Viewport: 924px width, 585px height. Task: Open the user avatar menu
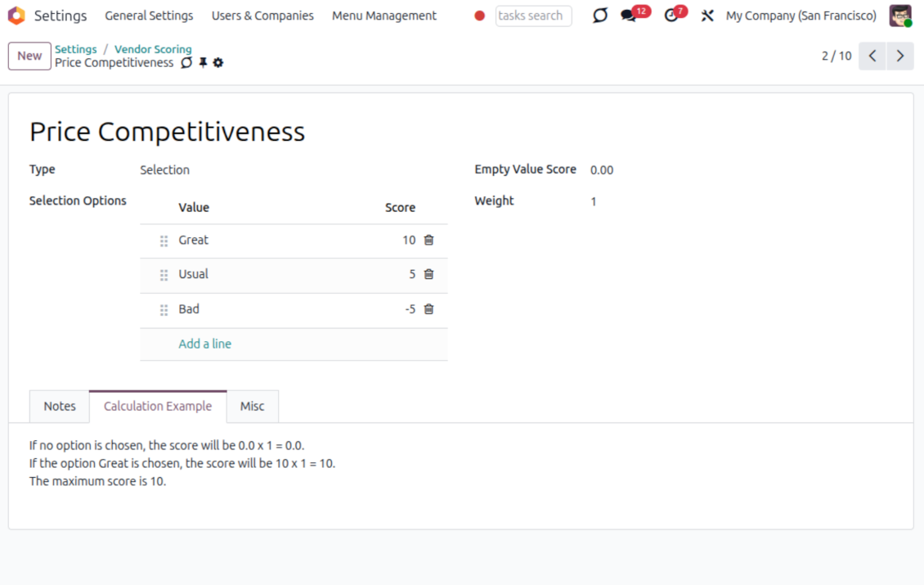[900, 16]
